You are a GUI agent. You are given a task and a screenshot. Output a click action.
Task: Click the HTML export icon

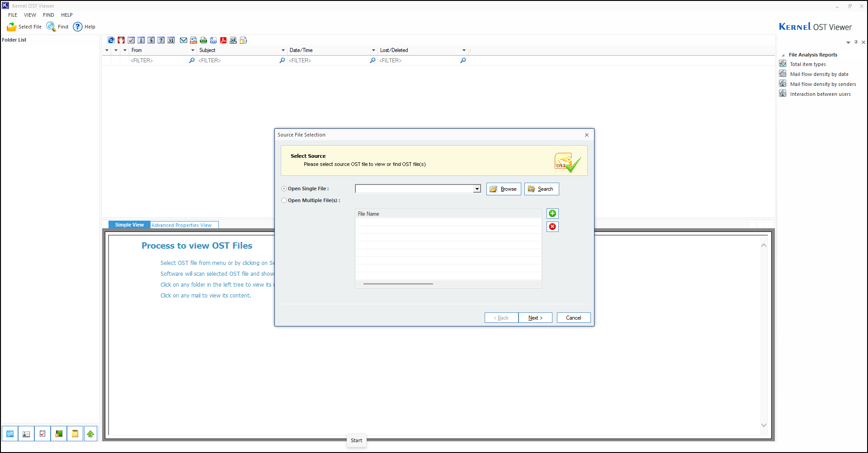coord(233,40)
